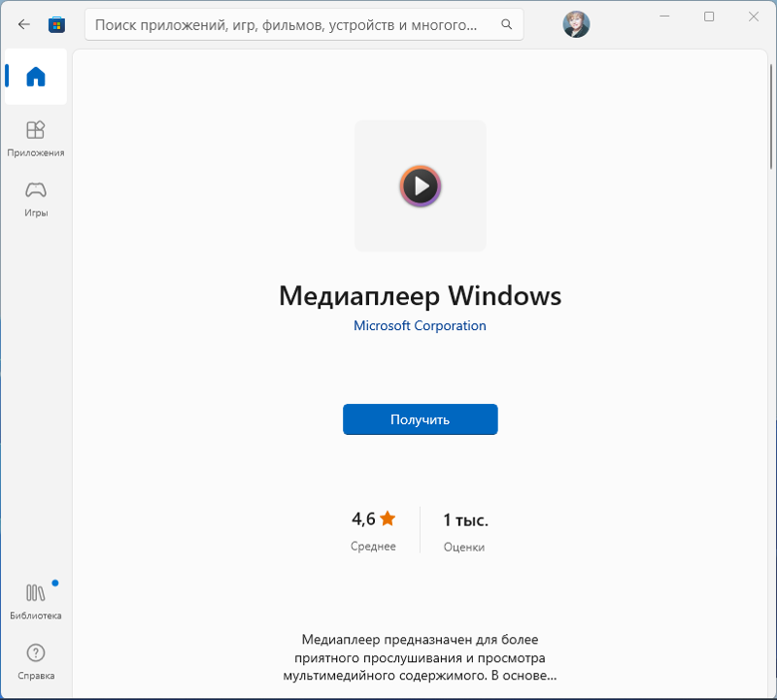The height and width of the screenshot is (700, 777).
Task: Click the search magnifier icon
Action: pyautogui.click(x=506, y=24)
